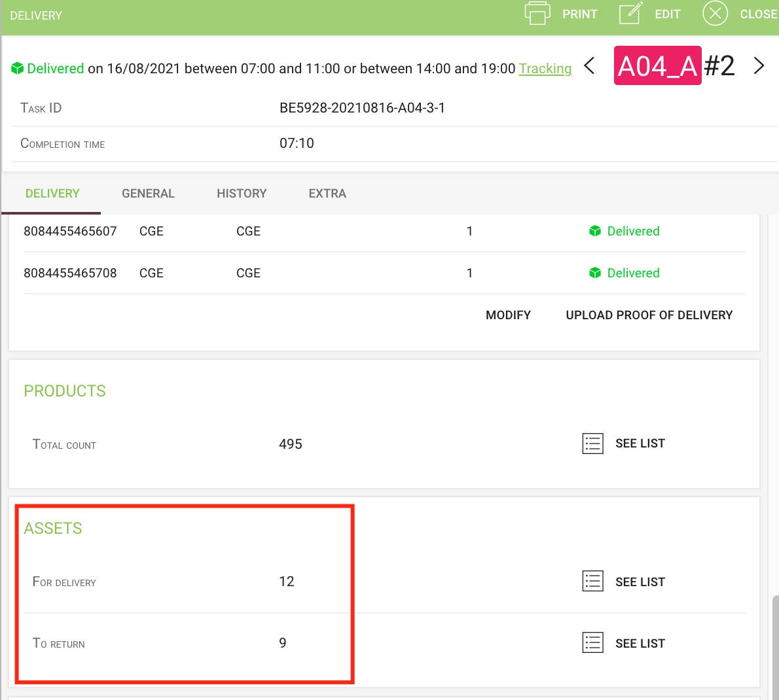Click list icon for assets For delivery
This screenshot has width=779, height=700.
592,582
